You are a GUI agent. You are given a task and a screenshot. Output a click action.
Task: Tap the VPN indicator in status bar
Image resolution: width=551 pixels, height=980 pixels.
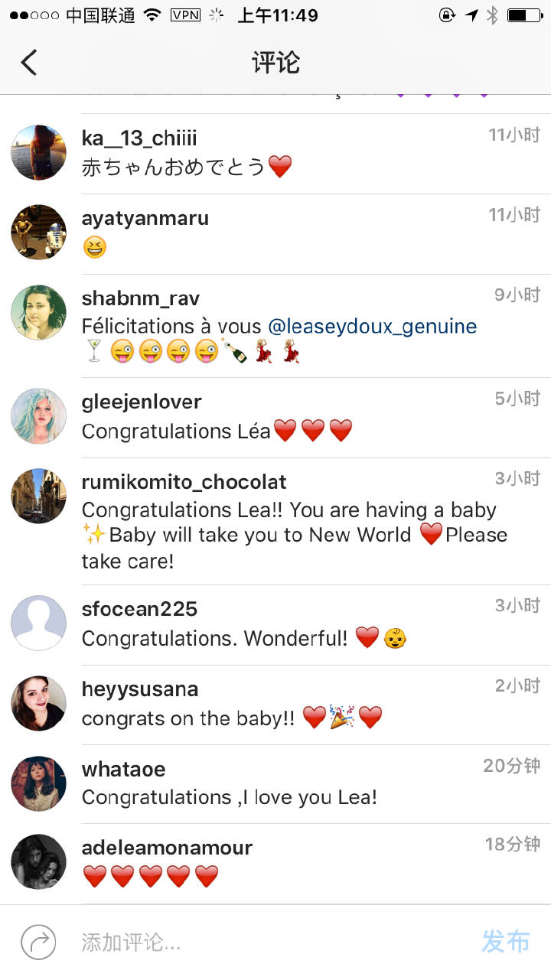click(185, 15)
